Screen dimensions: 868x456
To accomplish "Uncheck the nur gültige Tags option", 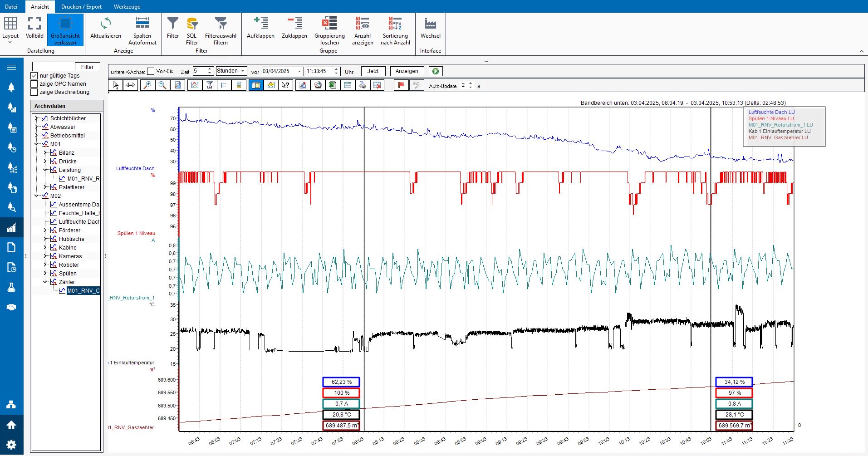I will (34, 76).
